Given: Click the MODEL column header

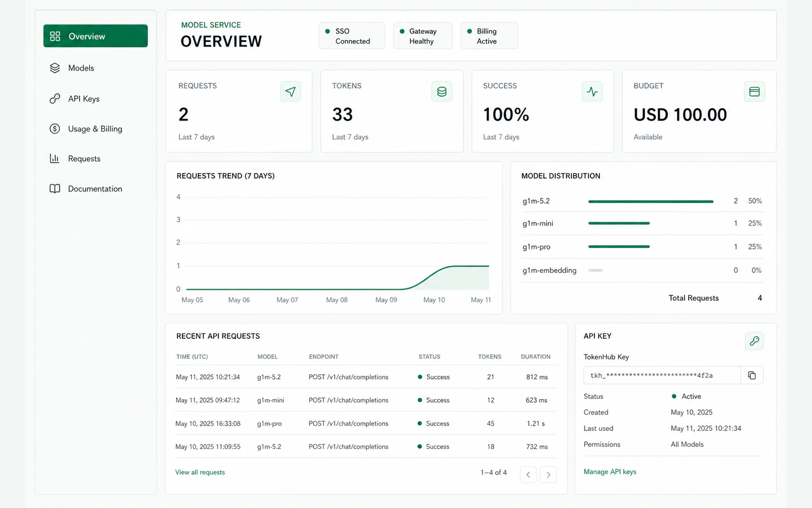Looking at the screenshot, I should [x=267, y=357].
